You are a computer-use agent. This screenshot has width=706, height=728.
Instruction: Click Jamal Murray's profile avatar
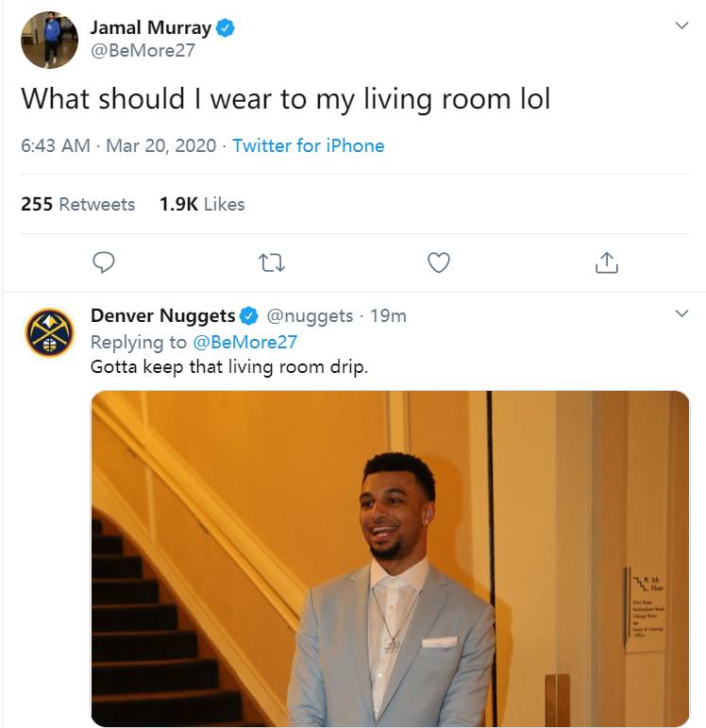pos(49,40)
